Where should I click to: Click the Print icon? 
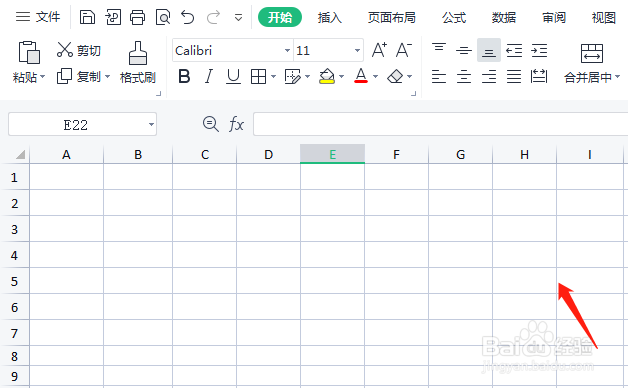pos(137,17)
